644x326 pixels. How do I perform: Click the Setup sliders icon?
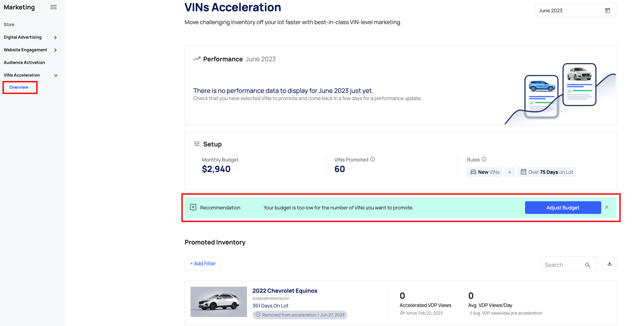point(197,144)
